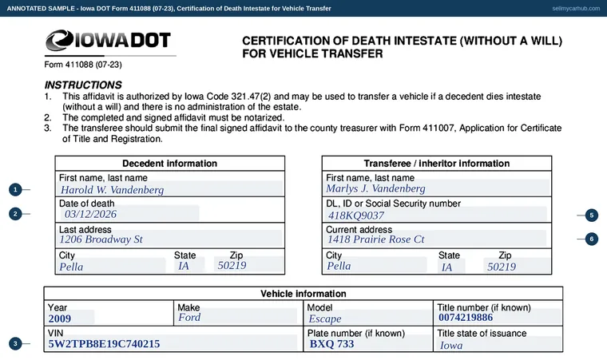Screen dimensions: 607x364
Task: Click the 'Current address' label
Action: tap(359, 229)
